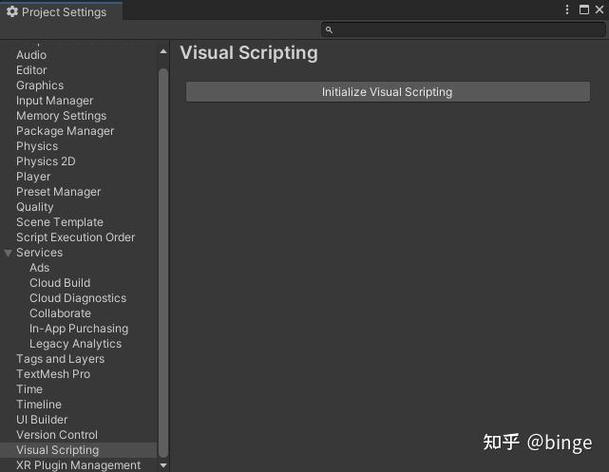This screenshot has height=472, width=609.
Task: Go to Preset Manager
Action: click(x=59, y=192)
